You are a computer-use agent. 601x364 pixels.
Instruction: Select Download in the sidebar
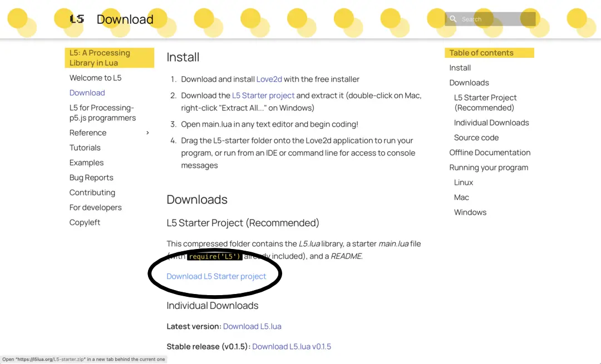pos(87,93)
